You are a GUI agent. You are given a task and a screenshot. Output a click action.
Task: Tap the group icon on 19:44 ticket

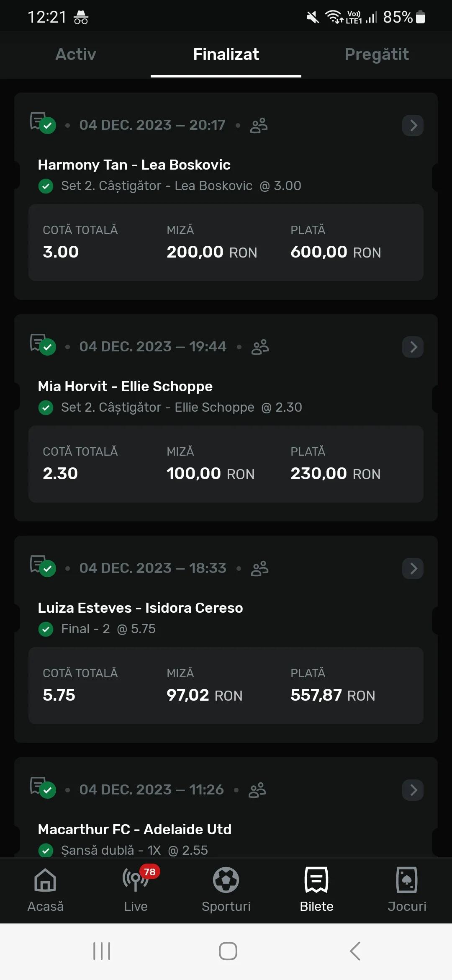pos(260,347)
